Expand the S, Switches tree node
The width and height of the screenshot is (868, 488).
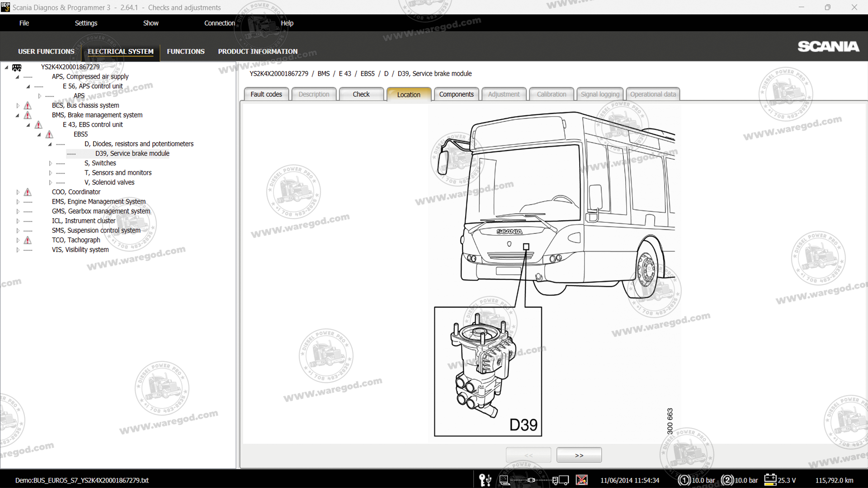(x=50, y=163)
